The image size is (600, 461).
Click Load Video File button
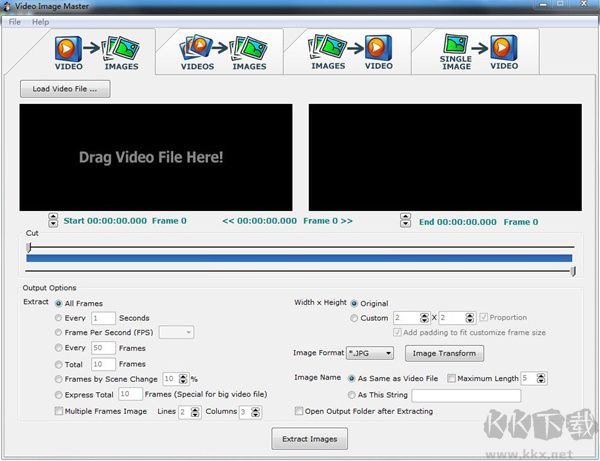click(x=65, y=89)
